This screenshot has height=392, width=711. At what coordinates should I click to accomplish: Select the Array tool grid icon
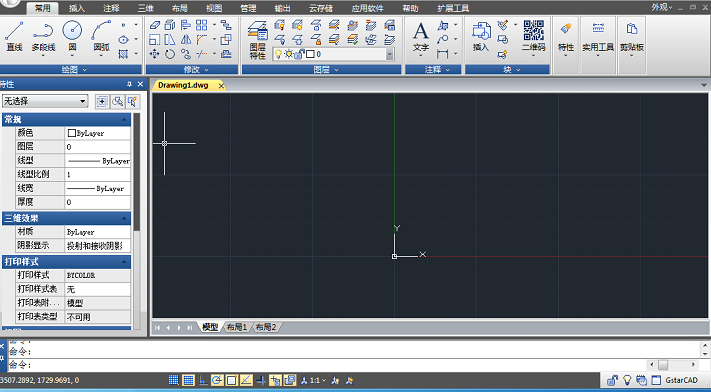coord(201,25)
